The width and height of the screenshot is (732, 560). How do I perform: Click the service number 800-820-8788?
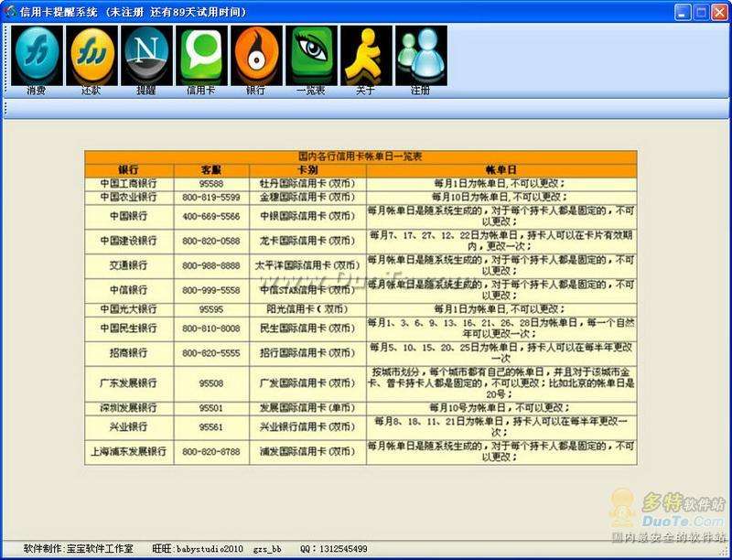211,452
